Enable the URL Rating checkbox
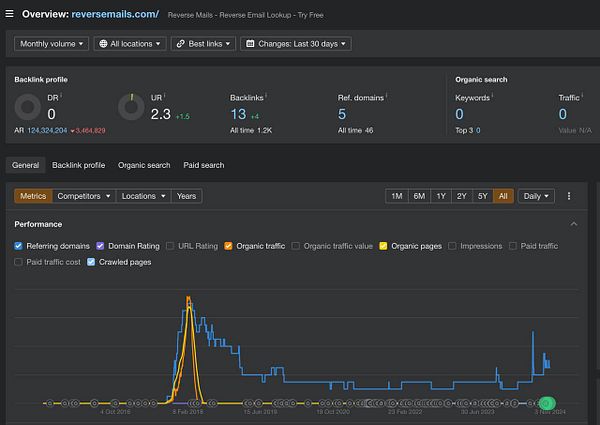The height and width of the screenshot is (425, 600). tap(171, 246)
